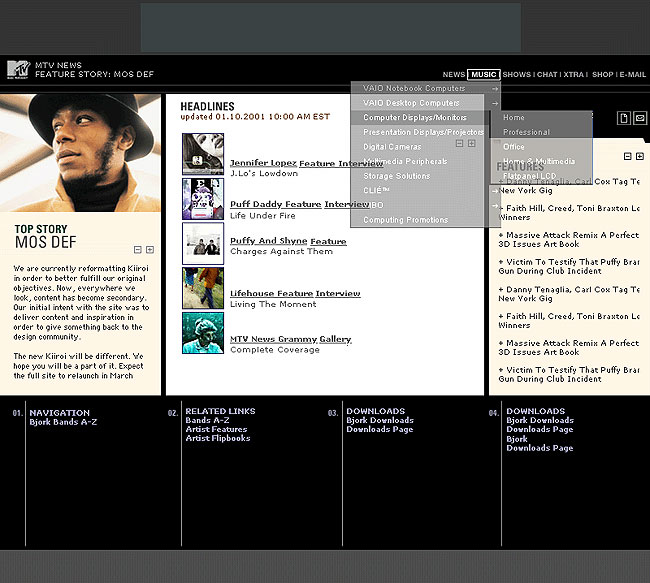The height and width of the screenshot is (583, 650).
Task: Collapse Top Story panel with minus icon
Action: [x=138, y=249]
